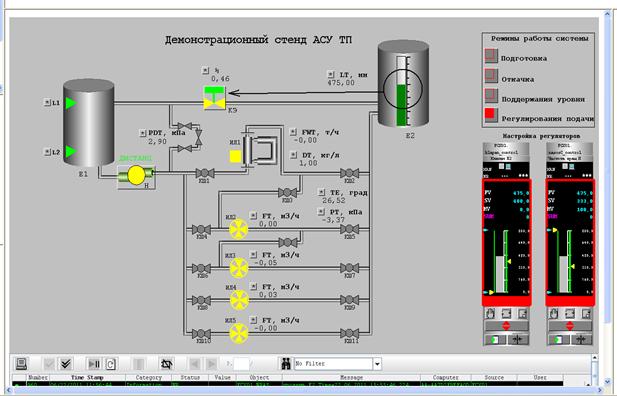Click the No Filter combo box field
This screenshot has width=617, height=396.
(334, 364)
